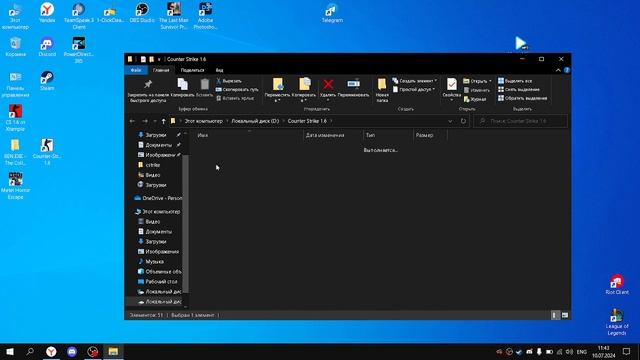Screen dimensions: 640x360
Task: Switch to the Share (Поделиться) ribbon tab
Action: pyautogui.click(x=192, y=70)
